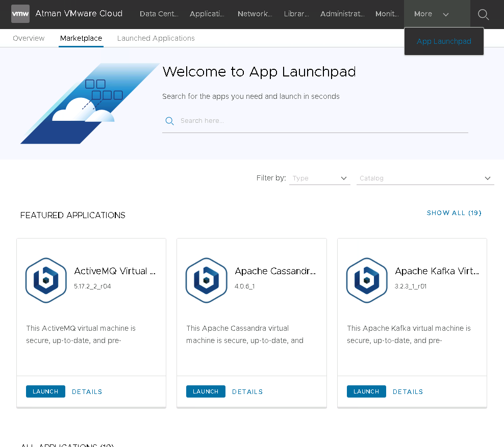
Task: Click the Search here input field
Action: 321,121
